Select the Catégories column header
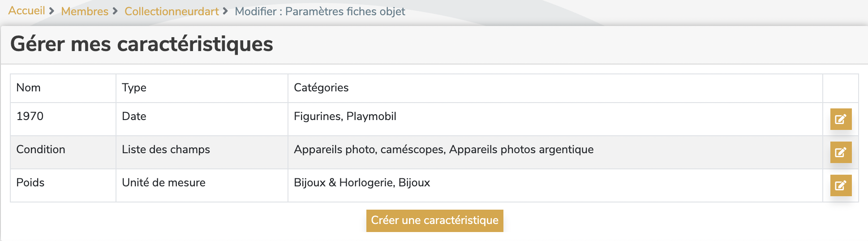Screen dimensions: 868x241 [555, 88]
